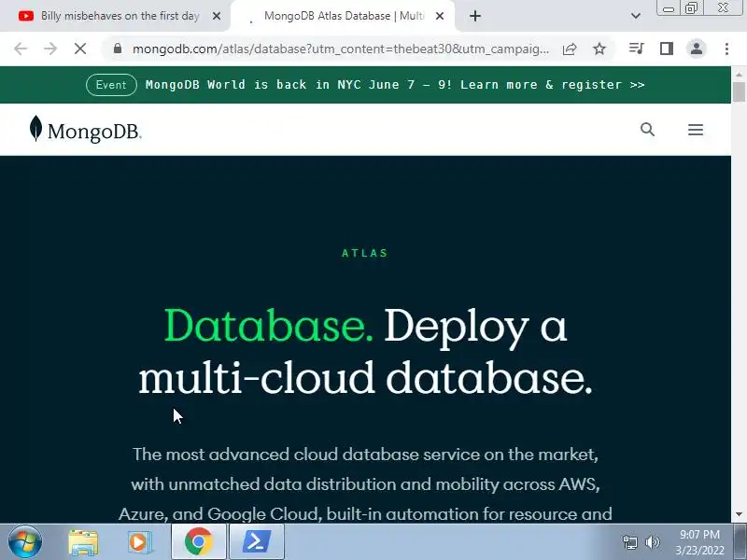The image size is (747, 560).
Task: Click the ATLAS label text
Action: point(365,253)
